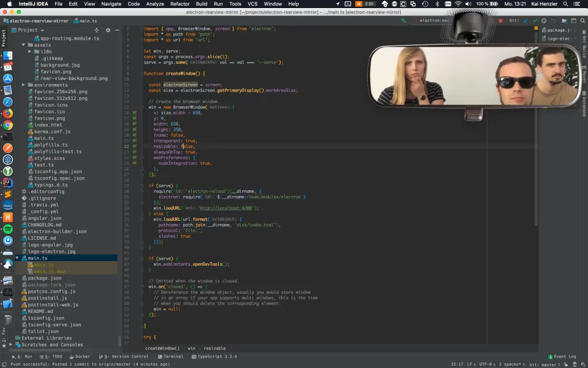Toggle breakpoint gutter marker on line 16
588x368 pixels.
134,113
